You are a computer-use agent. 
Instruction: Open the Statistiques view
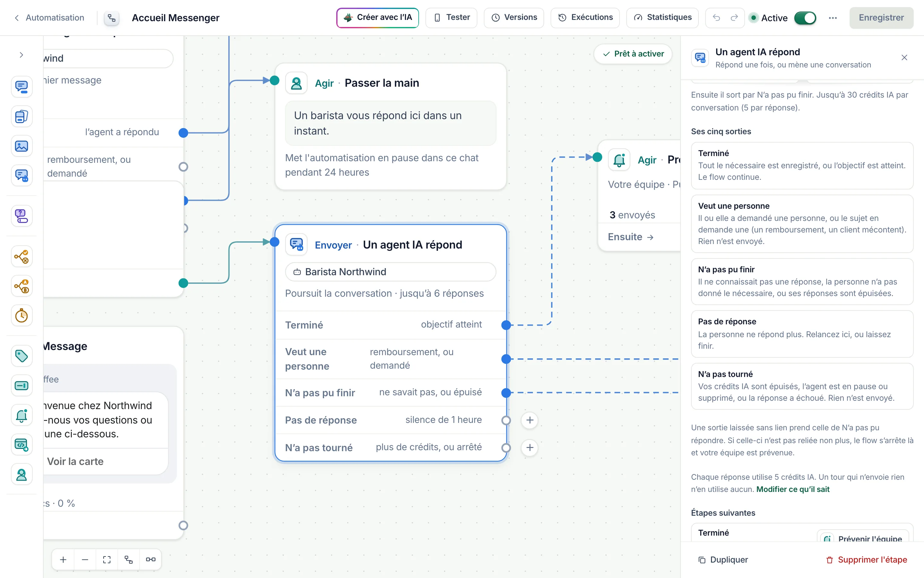pyautogui.click(x=663, y=18)
